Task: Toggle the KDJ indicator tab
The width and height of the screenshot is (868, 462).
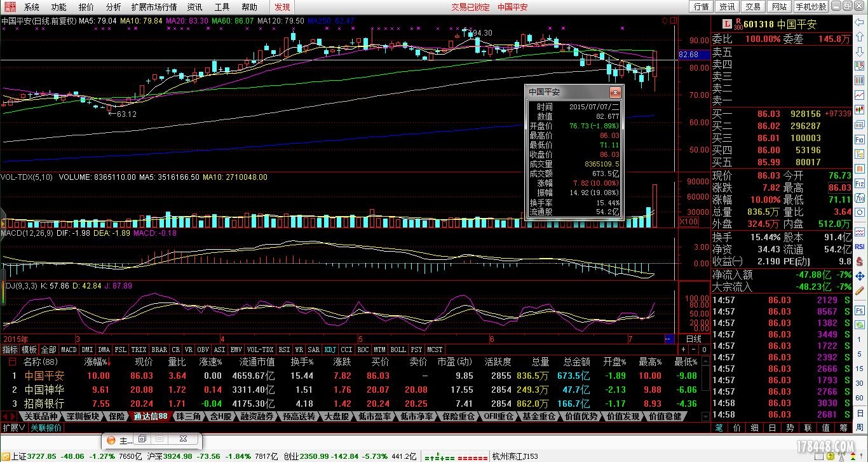Action: coord(330,349)
